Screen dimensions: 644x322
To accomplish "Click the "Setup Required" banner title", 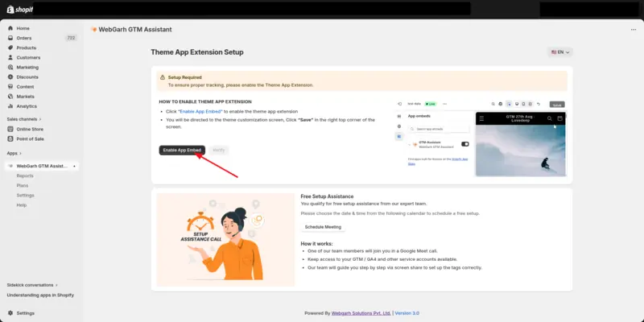I will (x=185, y=77).
